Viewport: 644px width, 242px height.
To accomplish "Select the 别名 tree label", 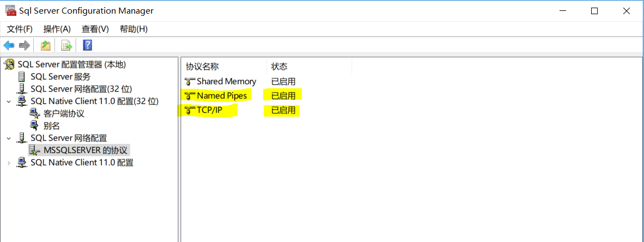I will click(51, 126).
